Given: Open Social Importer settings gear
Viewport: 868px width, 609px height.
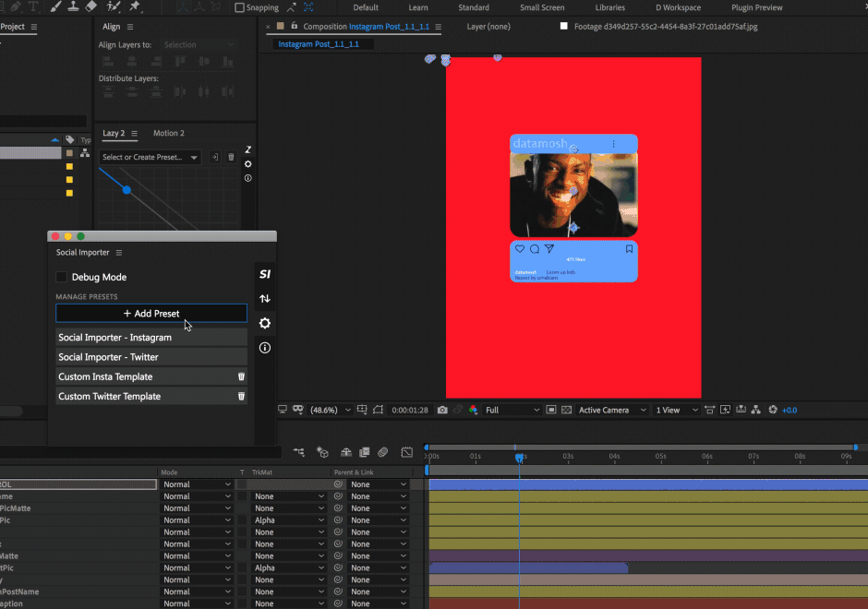Looking at the screenshot, I should pyautogui.click(x=265, y=323).
